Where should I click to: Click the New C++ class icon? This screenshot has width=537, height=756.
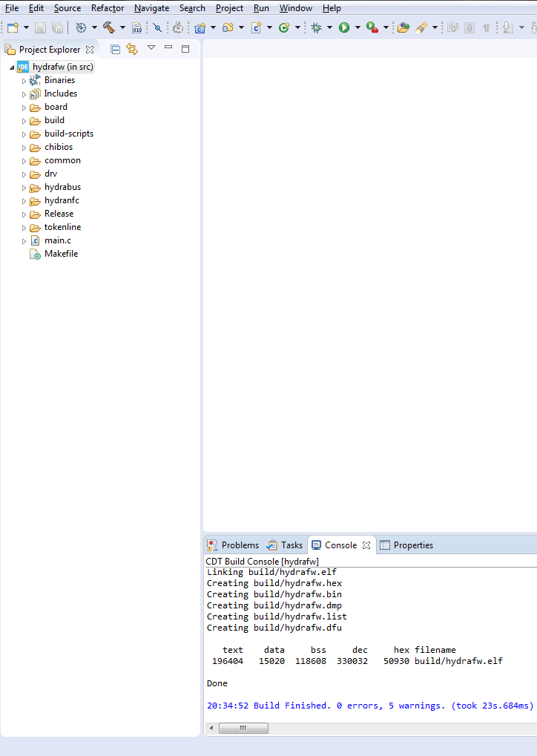(x=284, y=27)
